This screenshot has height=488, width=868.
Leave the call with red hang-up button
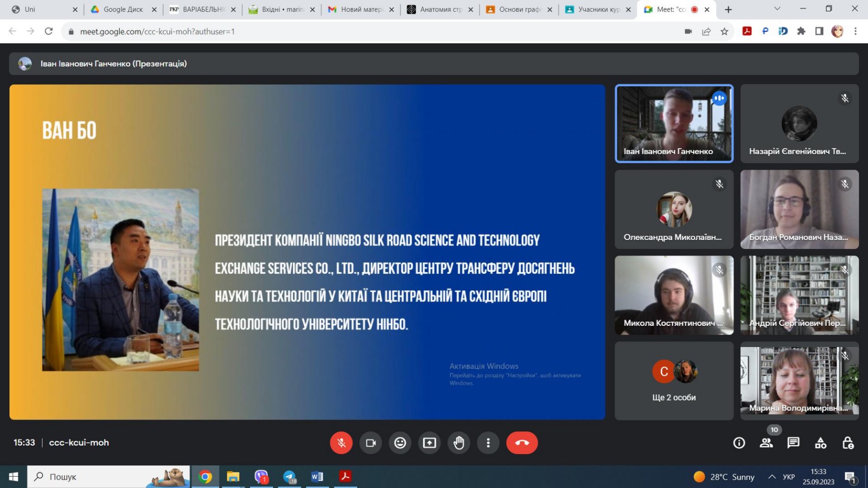pos(522,443)
